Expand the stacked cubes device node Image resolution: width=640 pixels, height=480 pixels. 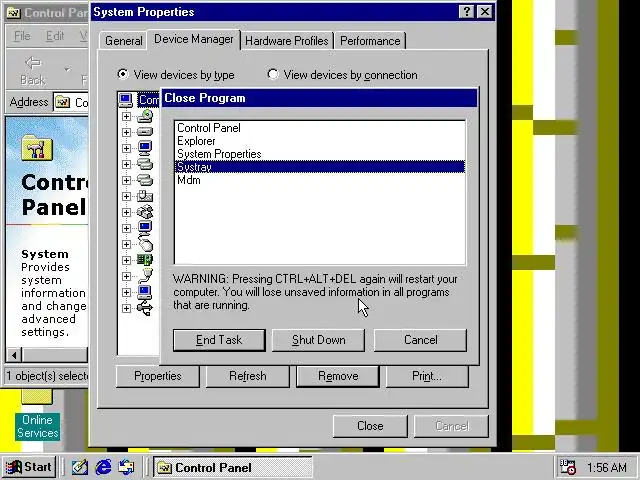126,212
